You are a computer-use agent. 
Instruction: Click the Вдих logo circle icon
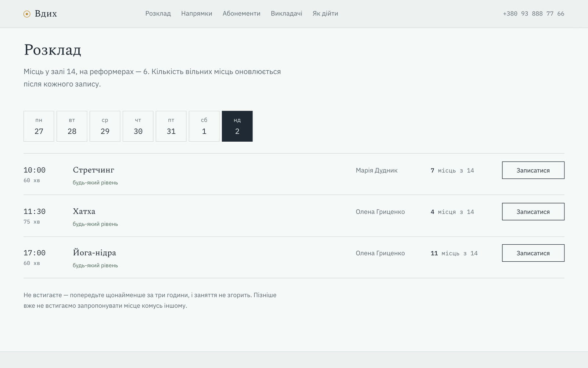(27, 14)
